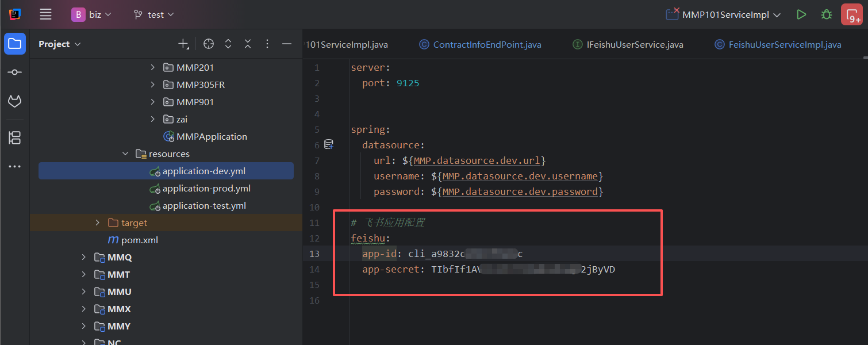Click the datasource key on line 6
The image size is (868, 345).
391,145
